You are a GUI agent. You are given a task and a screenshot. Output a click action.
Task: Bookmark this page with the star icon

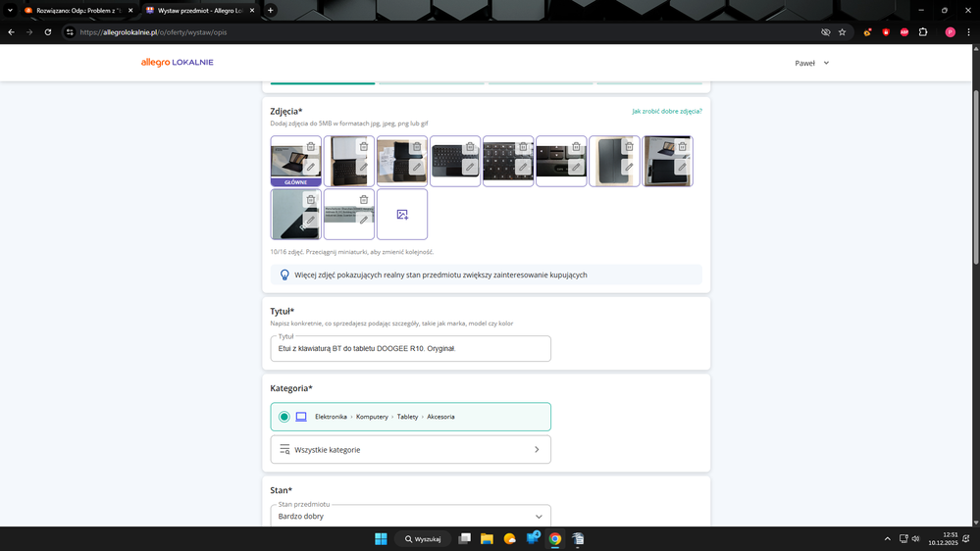pyautogui.click(x=842, y=32)
